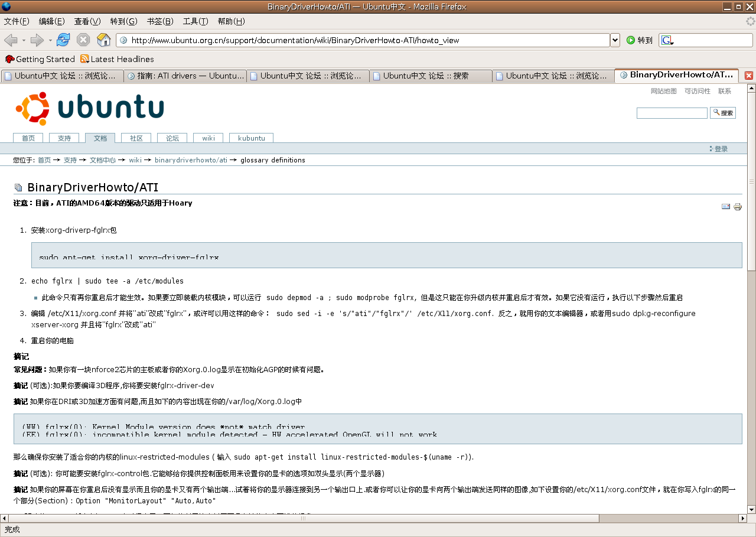
Task: Go to the Home page icon
Action: point(103,40)
